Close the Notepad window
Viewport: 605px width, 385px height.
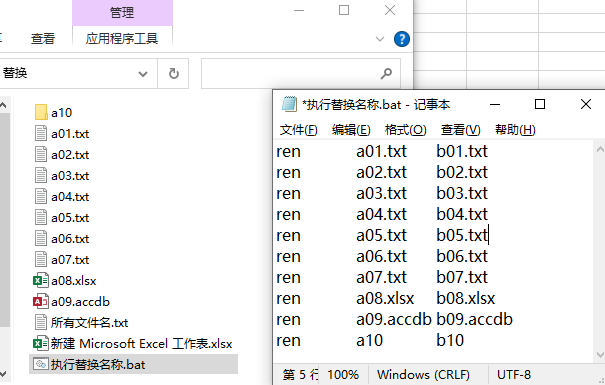[x=586, y=104]
